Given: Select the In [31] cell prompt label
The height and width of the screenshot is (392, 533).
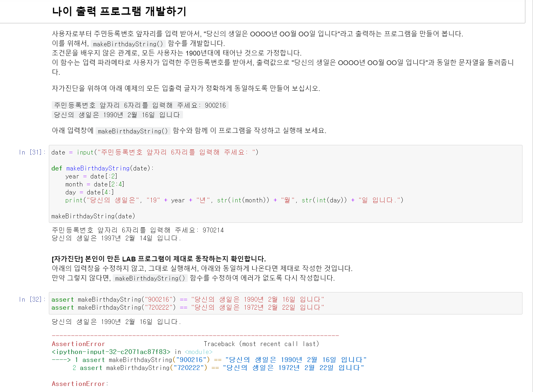Looking at the screenshot, I should [32, 152].
